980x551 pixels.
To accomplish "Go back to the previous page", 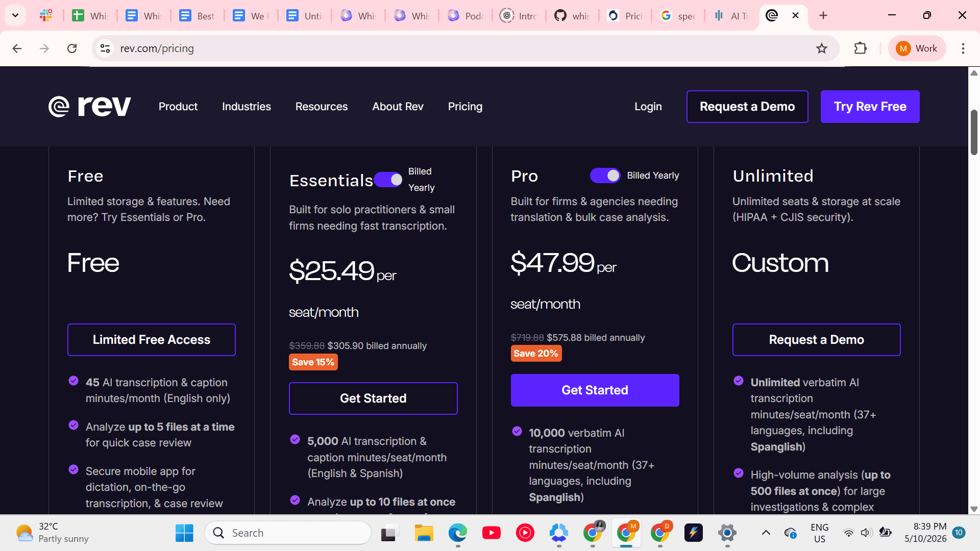I will pos(17,48).
